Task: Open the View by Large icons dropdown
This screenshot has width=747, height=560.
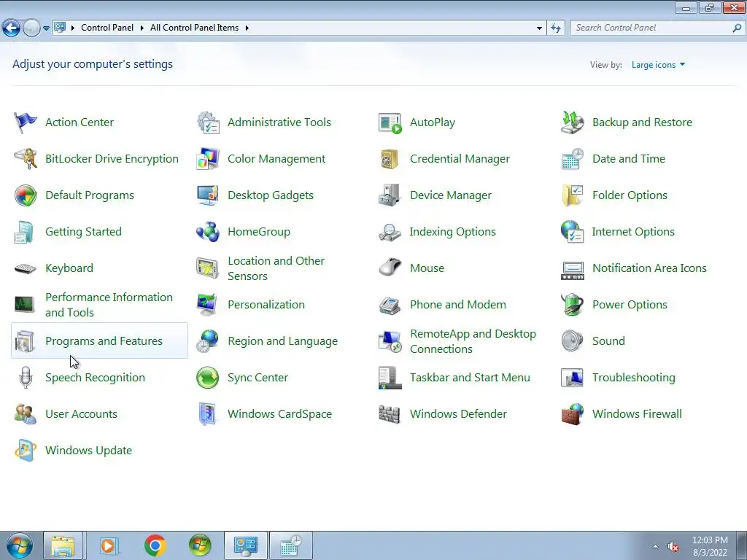Action: tap(658, 65)
